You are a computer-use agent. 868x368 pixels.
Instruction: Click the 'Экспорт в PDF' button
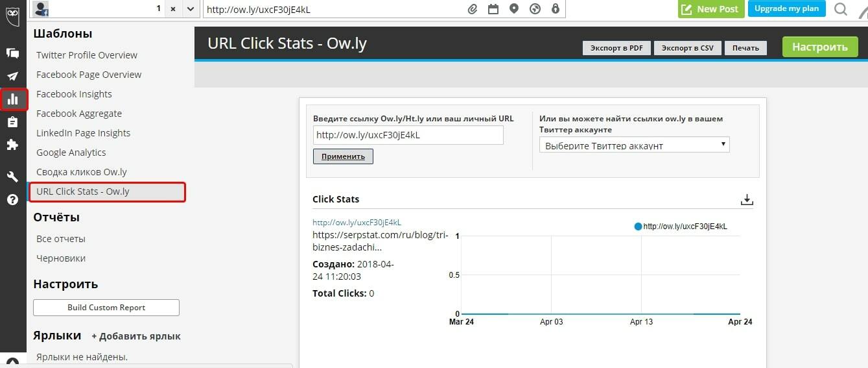click(616, 48)
